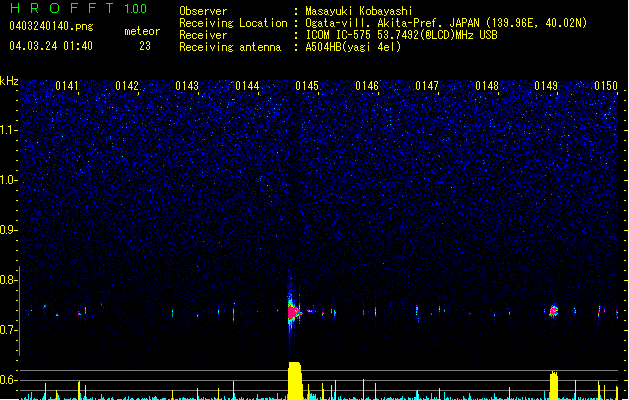This screenshot has height=400, width=629.
Task: Click the meteor count value 23
Action: (145, 46)
